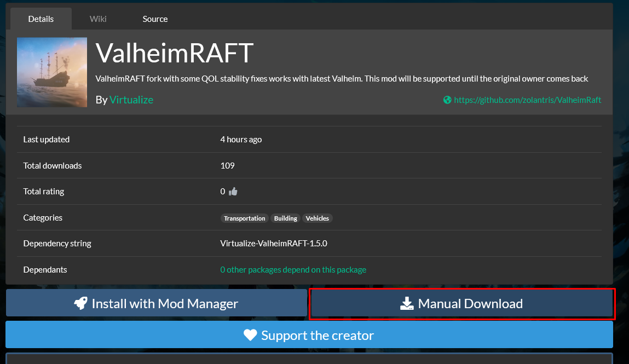
Task: Click the dependency string 'Virtualize-ValheimRAFT-1.5.0'
Action: point(274,244)
